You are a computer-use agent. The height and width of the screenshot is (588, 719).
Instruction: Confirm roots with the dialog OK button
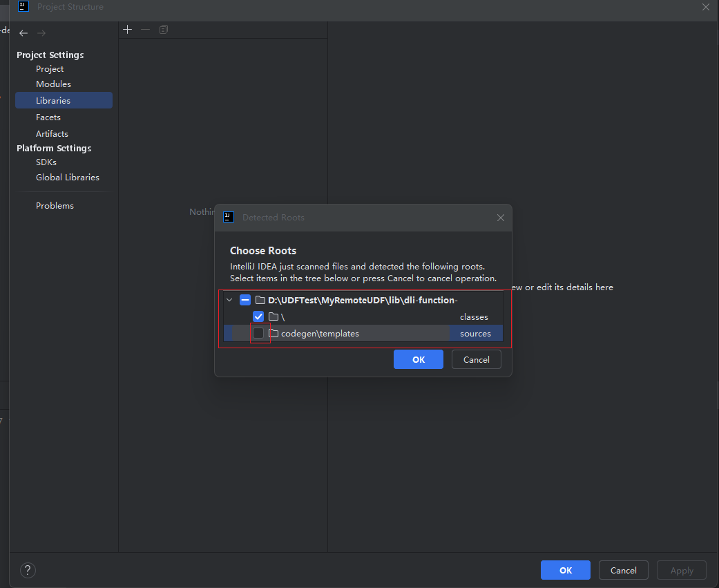pos(418,359)
